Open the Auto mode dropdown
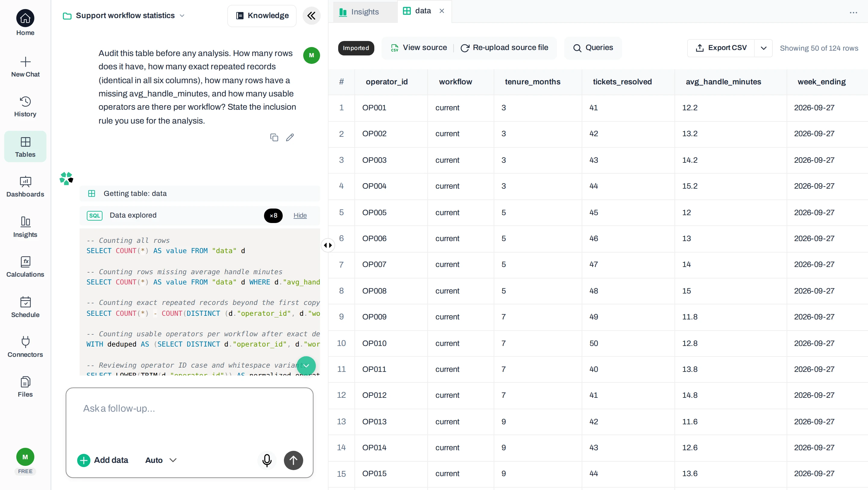The width and height of the screenshot is (868, 490). click(161, 460)
